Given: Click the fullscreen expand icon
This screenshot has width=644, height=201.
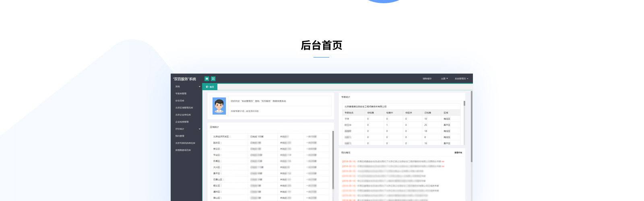Looking at the screenshot, I should (213, 79).
